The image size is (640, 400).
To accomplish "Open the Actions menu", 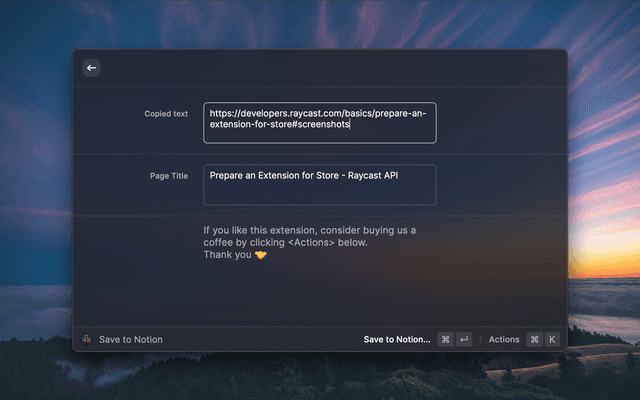I will [504, 340].
